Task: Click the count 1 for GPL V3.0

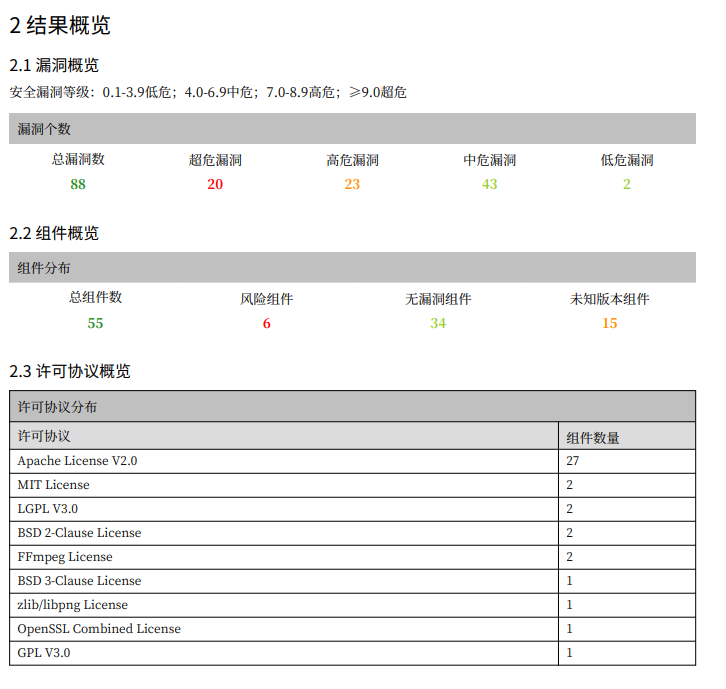Action: coord(570,653)
